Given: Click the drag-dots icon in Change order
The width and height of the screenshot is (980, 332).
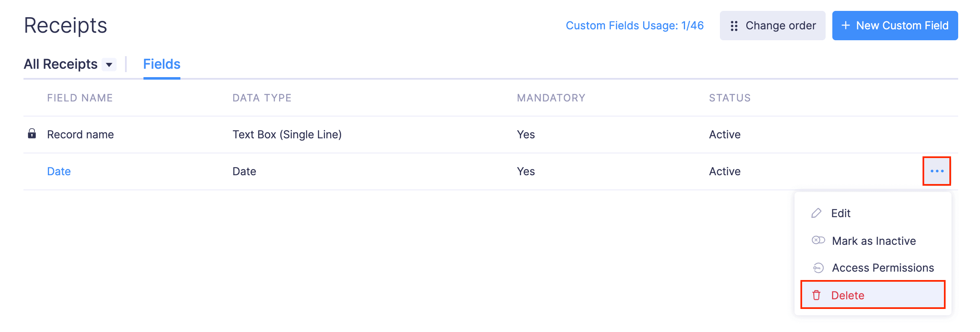Looking at the screenshot, I should pos(734,26).
